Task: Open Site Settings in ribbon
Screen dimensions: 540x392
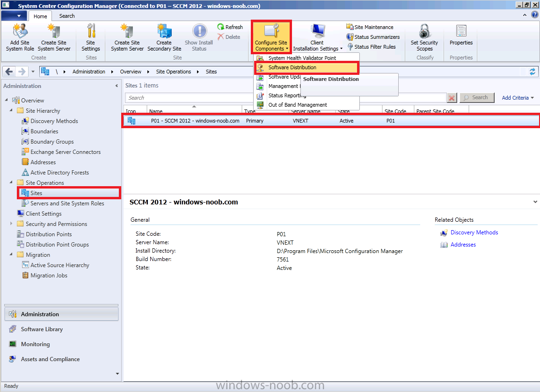Action: [91, 37]
